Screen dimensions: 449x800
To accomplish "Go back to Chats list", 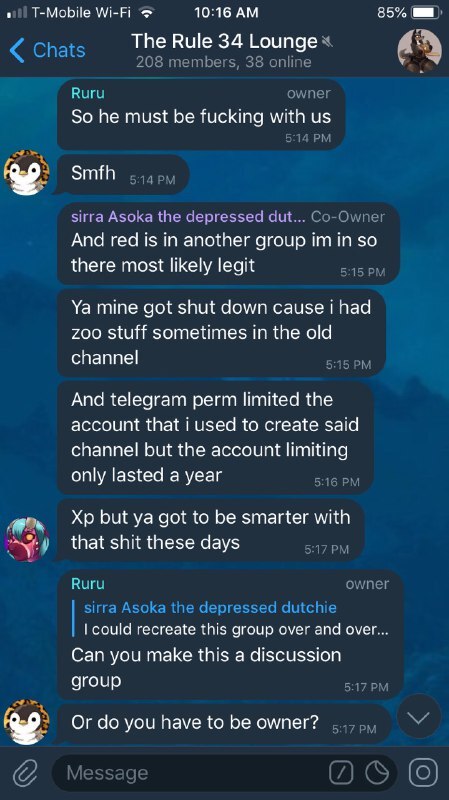I will coord(47,50).
